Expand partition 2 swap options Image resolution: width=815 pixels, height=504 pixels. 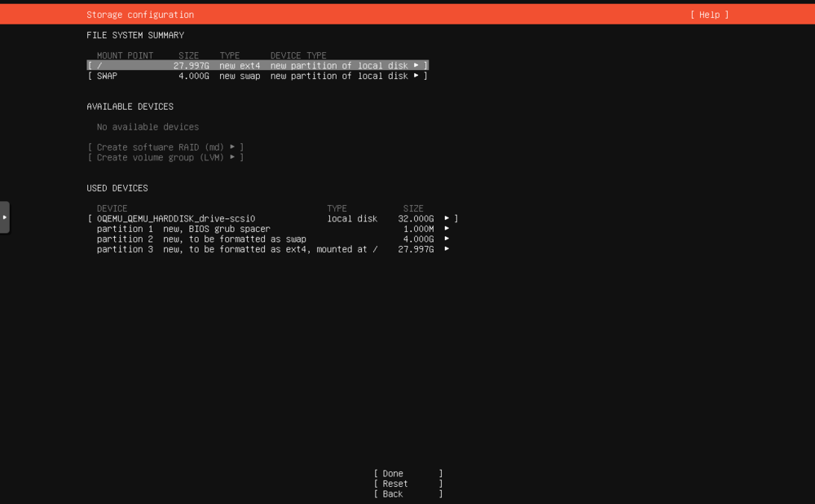point(445,239)
